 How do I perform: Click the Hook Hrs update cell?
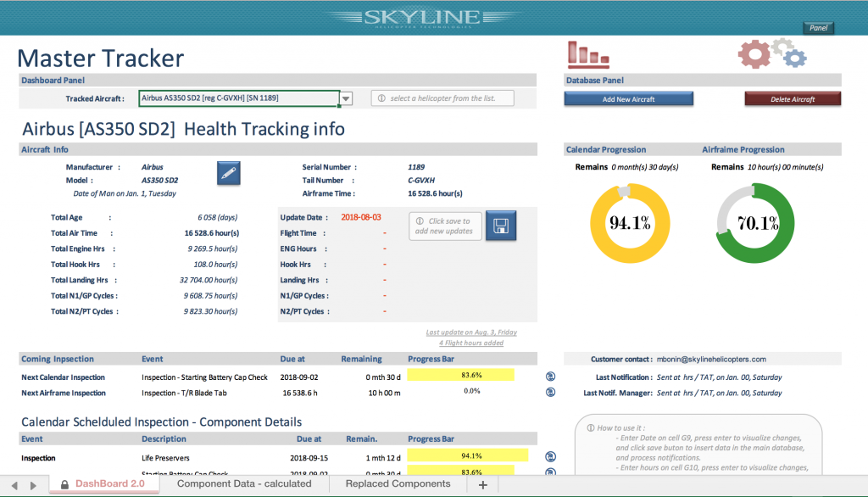[384, 265]
